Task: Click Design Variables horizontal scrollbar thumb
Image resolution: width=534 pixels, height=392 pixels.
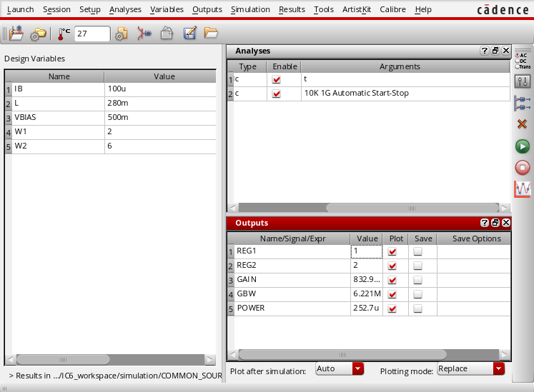Action: (x=64, y=359)
